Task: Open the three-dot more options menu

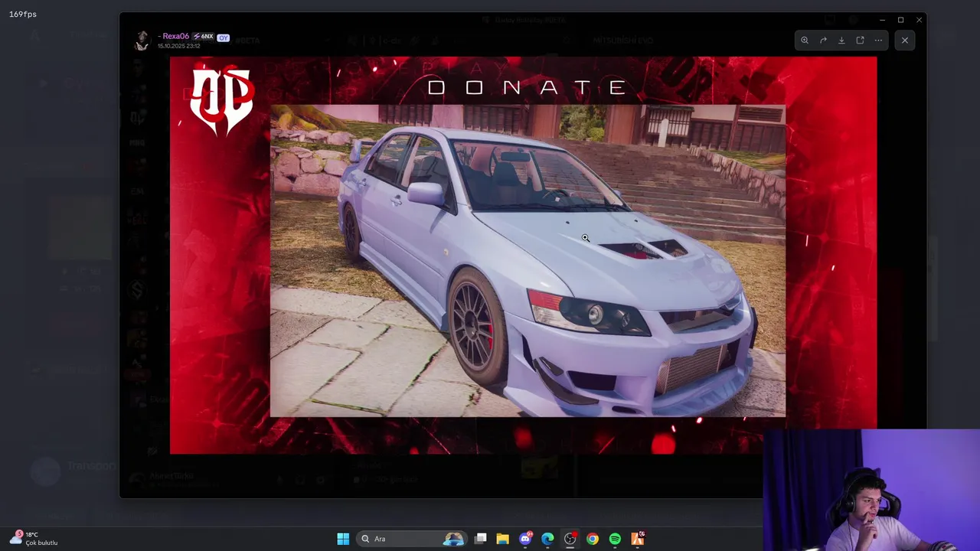Action: pyautogui.click(x=878, y=41)
